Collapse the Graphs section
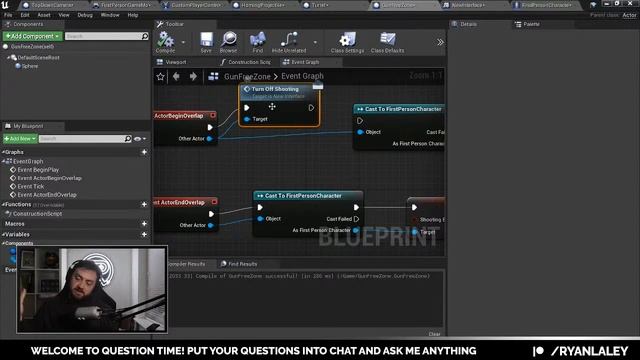640x360 pixels. pos(3,152)
